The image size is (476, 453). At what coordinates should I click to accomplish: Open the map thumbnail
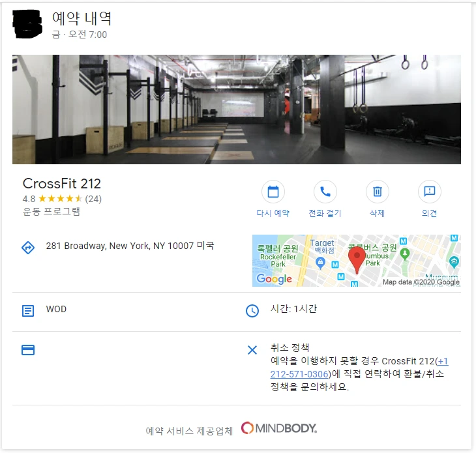[357, 261]
